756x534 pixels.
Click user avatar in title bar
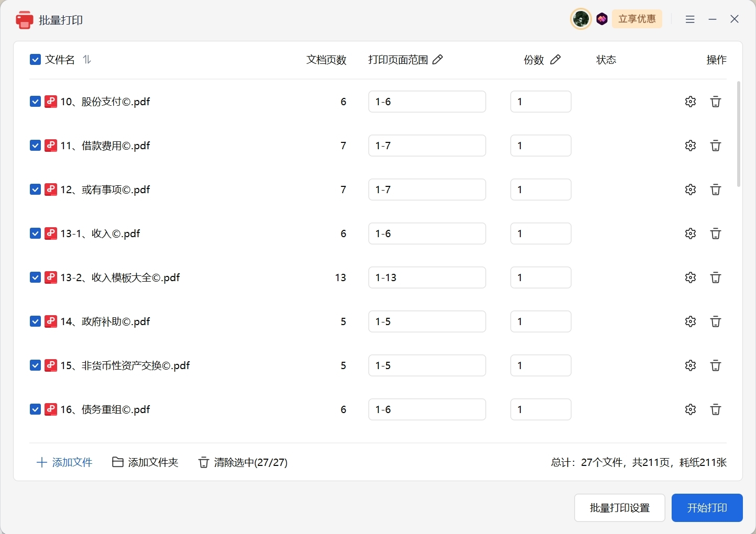tap(580, 19)
